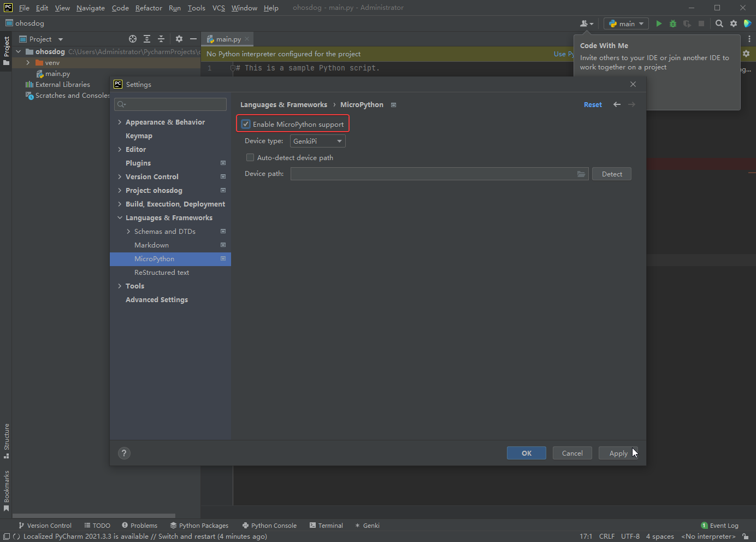
Task: Open the VCS menu
Action: (x=218, y=8)
